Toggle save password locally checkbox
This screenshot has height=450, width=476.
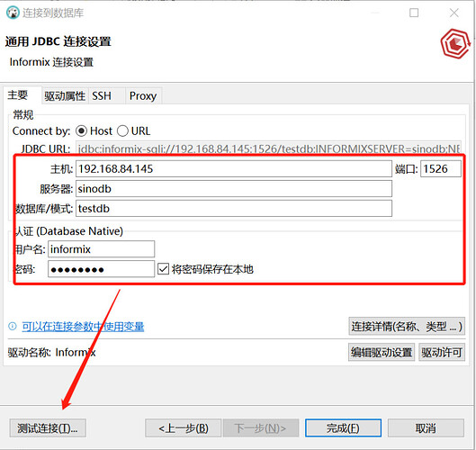[x=163, y=269]
